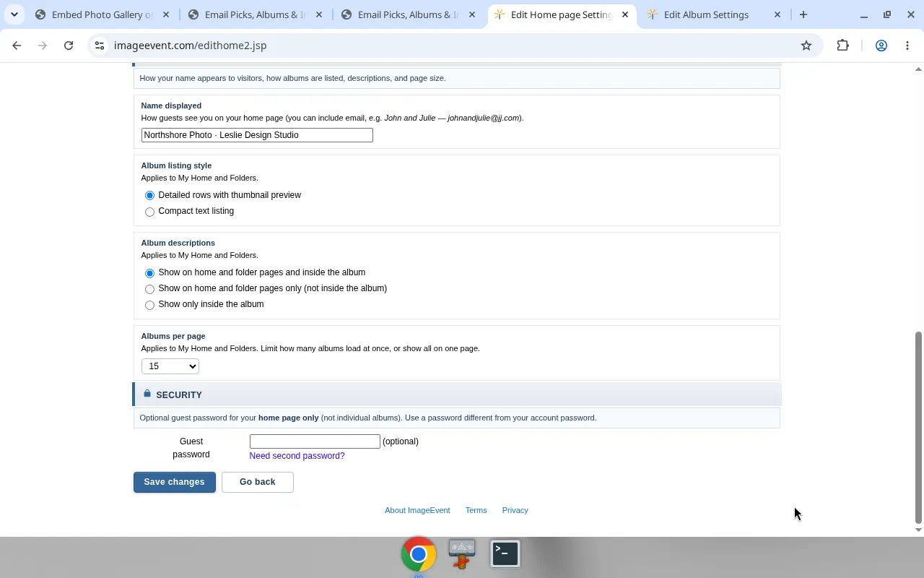Click the Albums per page heading
Viewport: 924px width, 578px height.
tap(173, 336)
